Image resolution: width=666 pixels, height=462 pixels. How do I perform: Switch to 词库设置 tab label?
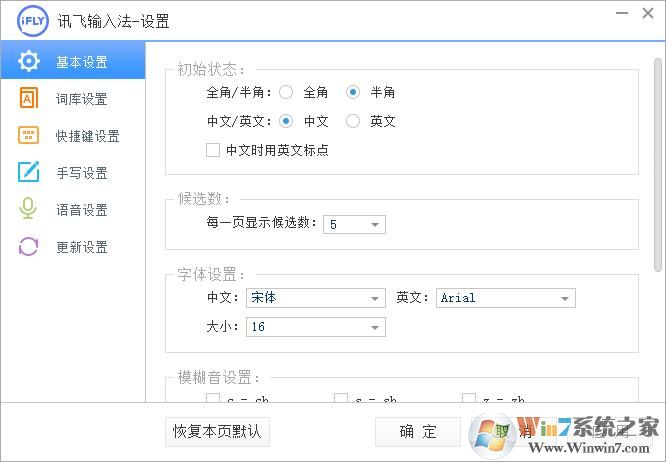[82, 99]
